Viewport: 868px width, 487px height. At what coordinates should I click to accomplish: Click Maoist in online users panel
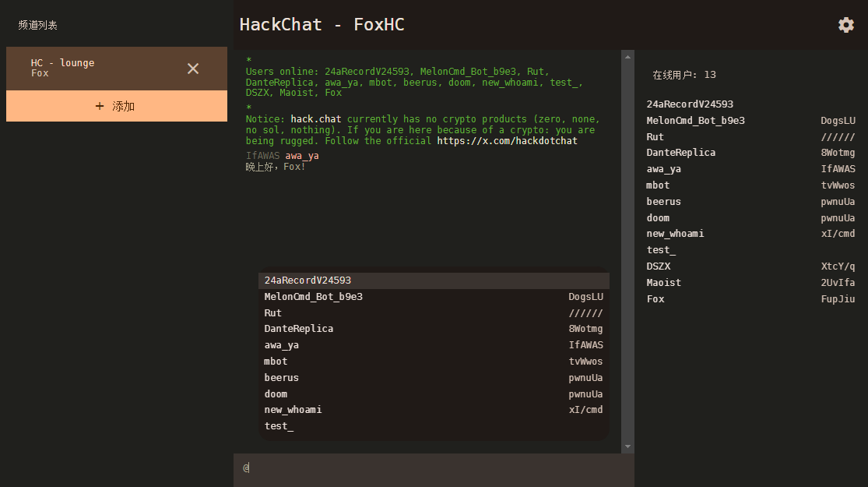click(x=664, y=283)
